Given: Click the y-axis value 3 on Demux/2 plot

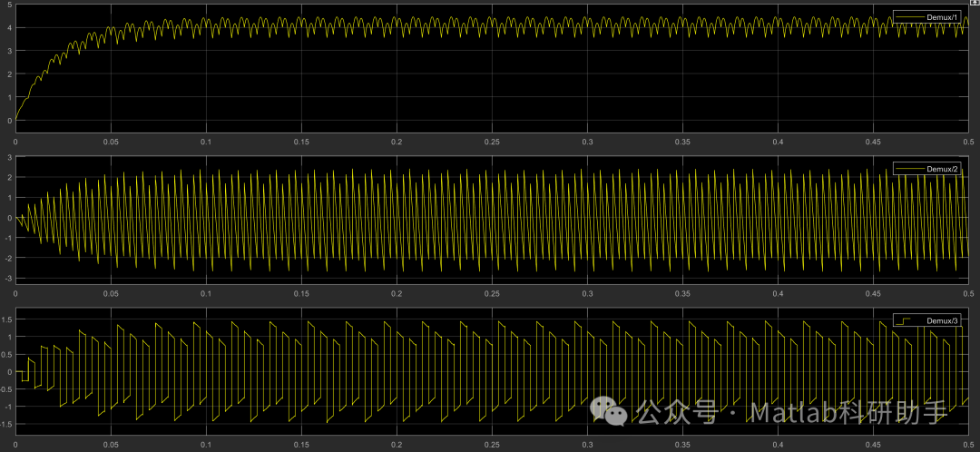Looking at the screenshot, I should pyautogui.click(x=9, y=158).
